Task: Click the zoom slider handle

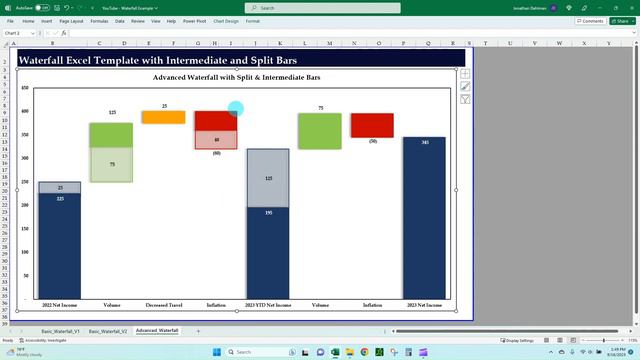Action: tap(604, 340)
